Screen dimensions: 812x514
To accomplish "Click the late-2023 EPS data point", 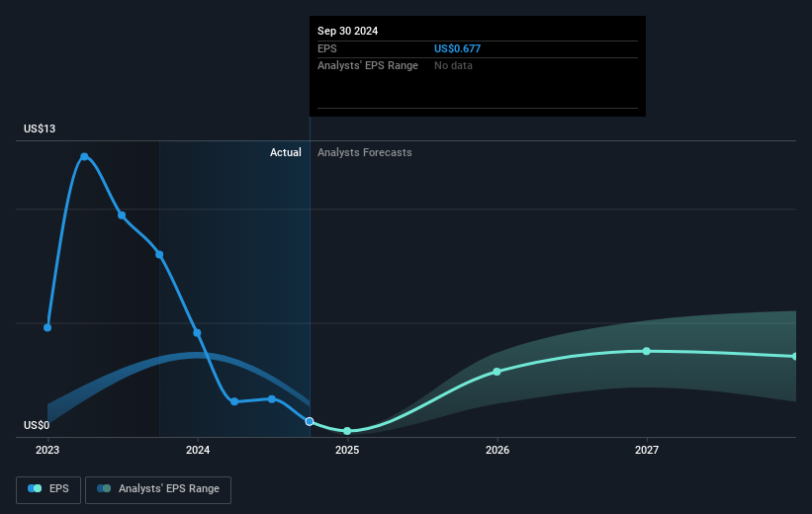I will coord(159,255).
